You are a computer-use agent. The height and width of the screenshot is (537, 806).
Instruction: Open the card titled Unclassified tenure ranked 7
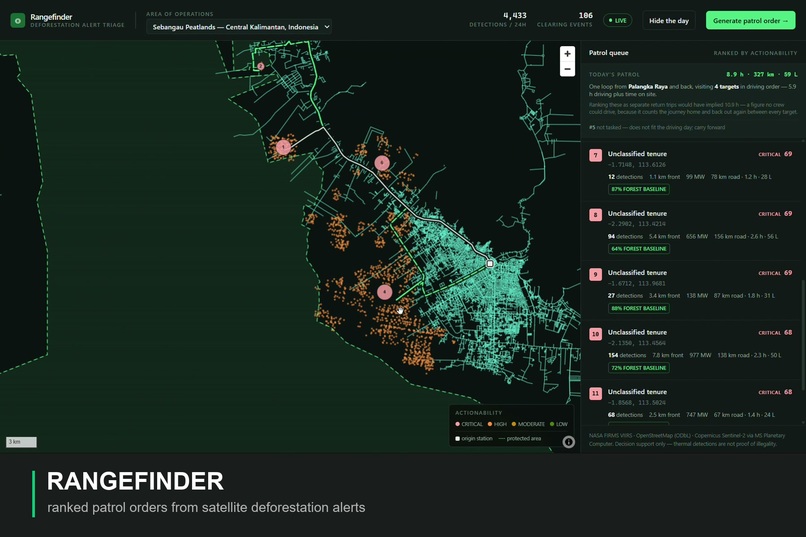(692, 173)
